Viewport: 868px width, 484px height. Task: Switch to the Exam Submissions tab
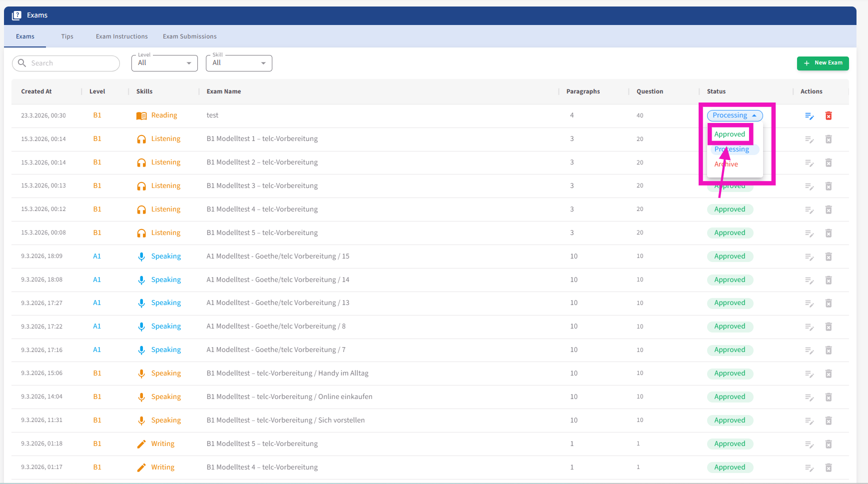point(189,36)
